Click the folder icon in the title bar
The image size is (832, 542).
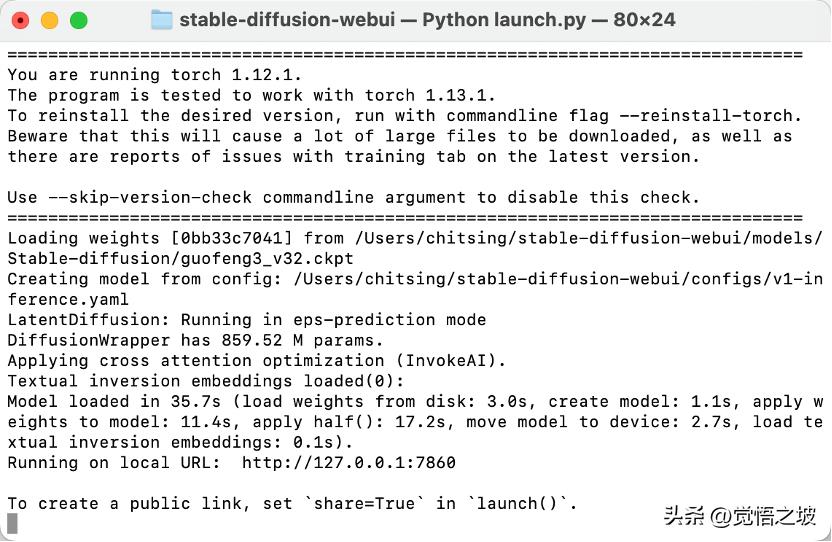tap(162, 20)
